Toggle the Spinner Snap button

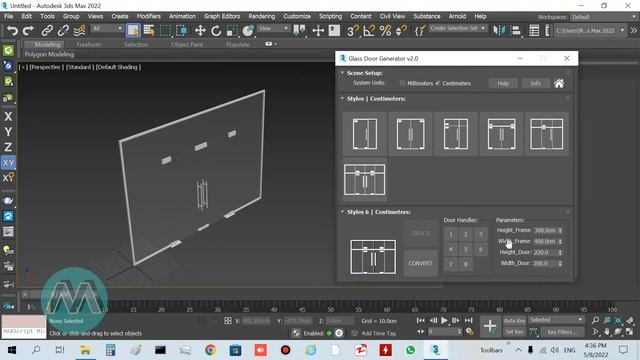point(401,31)
